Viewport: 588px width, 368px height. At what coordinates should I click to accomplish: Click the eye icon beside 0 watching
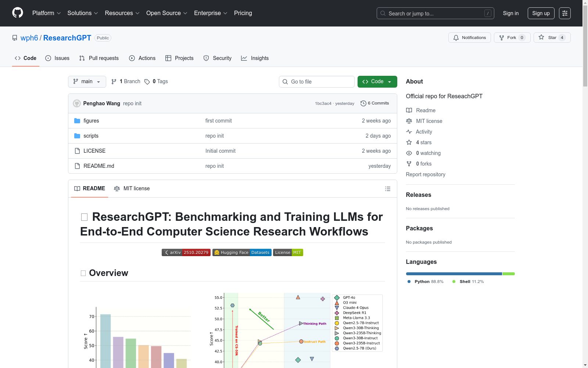(409, 153)
